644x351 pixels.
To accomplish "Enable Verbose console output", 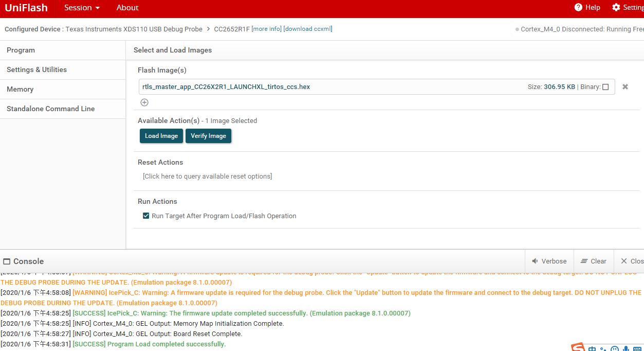I will coord(549,261).
